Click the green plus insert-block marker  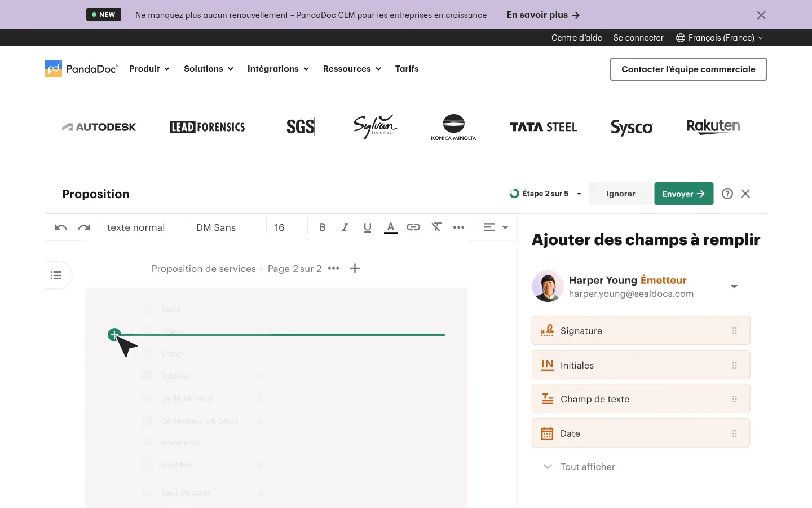[114, 335]
